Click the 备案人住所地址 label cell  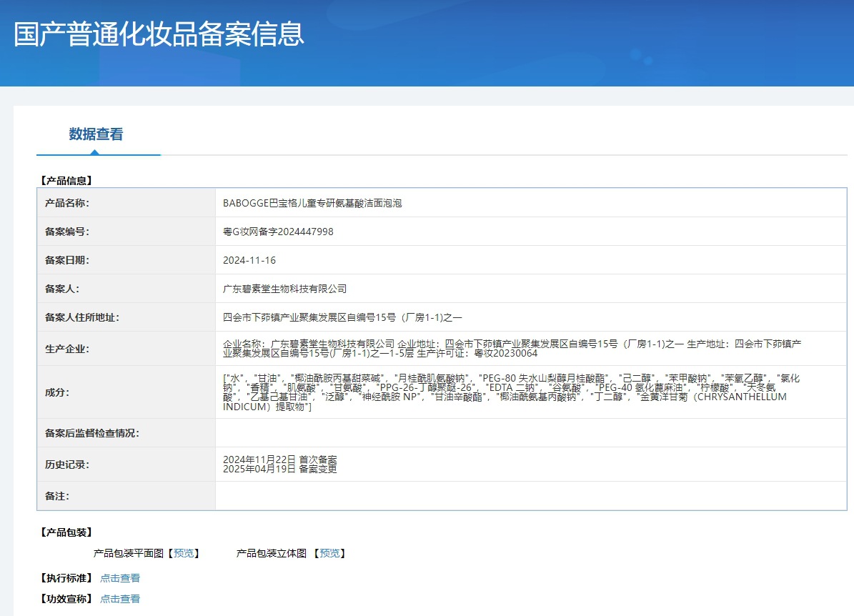126,317
